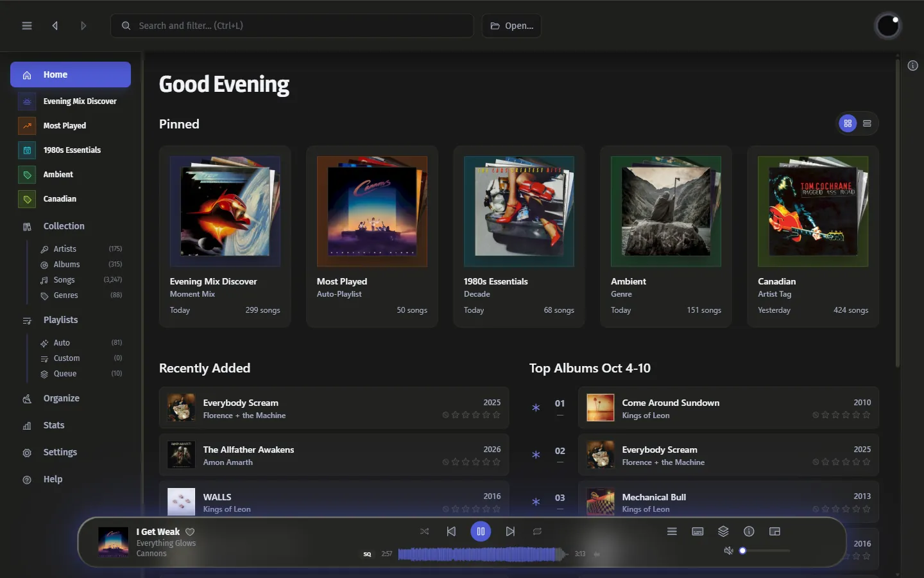
Task: Switch Pinned to list view
Action: tap(867, 123)
